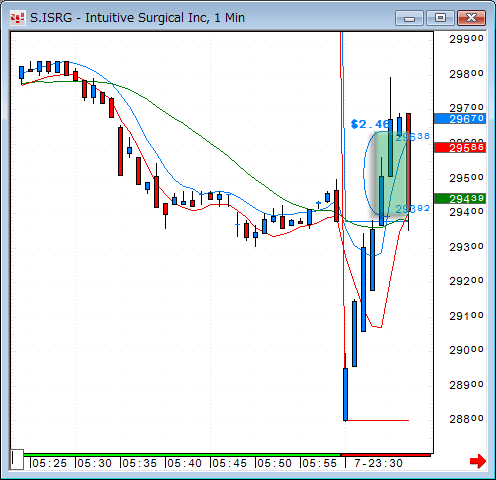Viewport: 496px width, 480px height.
Task: Click the small box at bottom-left corner
Action: click(x=17, y=459)
